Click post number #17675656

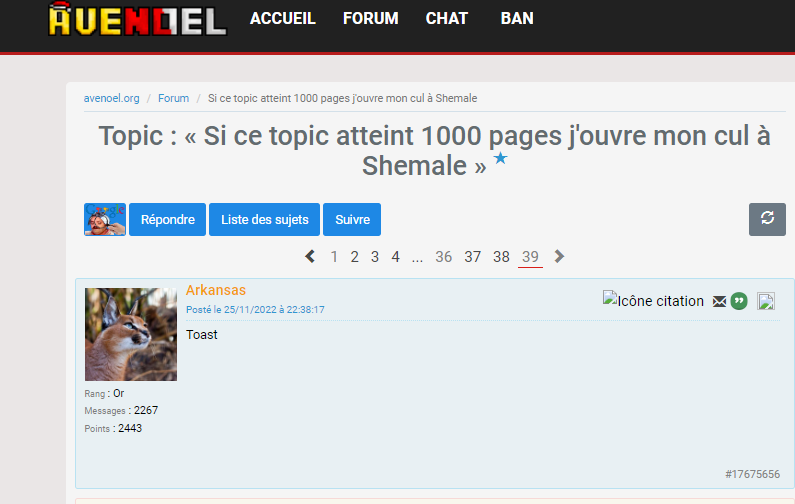(x=752, y=474)
